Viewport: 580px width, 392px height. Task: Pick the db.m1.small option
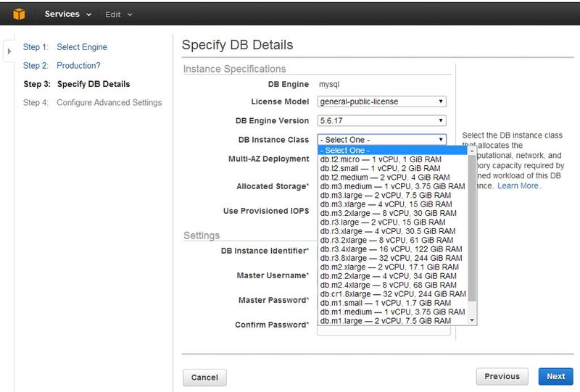tap(386, 303)
